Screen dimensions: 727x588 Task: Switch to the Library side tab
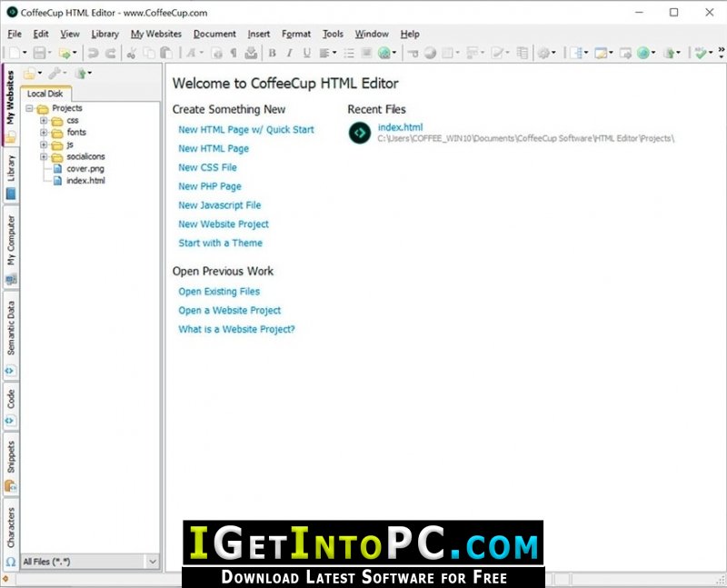pyautogui.click(x=11, y=176)
